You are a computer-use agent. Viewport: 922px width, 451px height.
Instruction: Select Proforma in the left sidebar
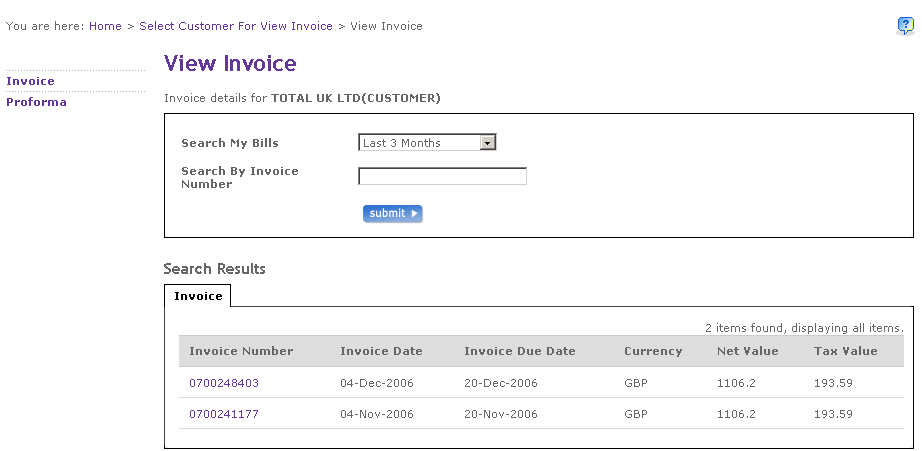(37, 102)
